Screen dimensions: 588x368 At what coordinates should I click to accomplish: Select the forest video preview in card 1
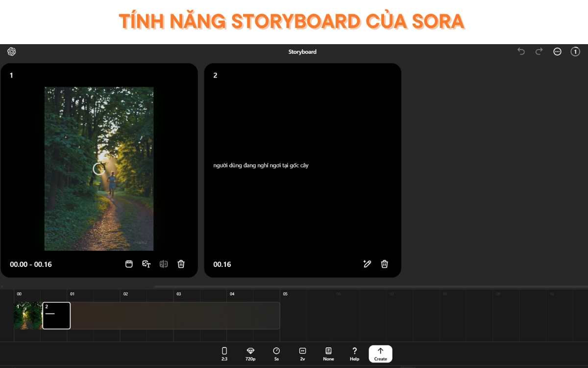99,169
